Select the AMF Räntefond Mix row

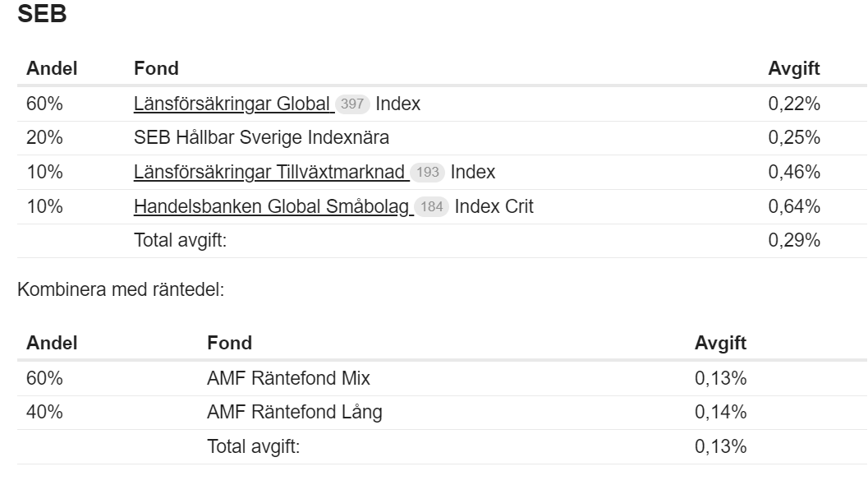pos(288,378)
